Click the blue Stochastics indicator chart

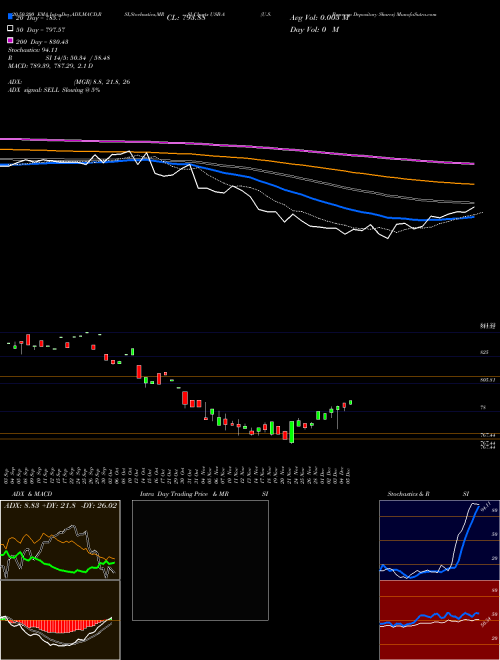439,540
